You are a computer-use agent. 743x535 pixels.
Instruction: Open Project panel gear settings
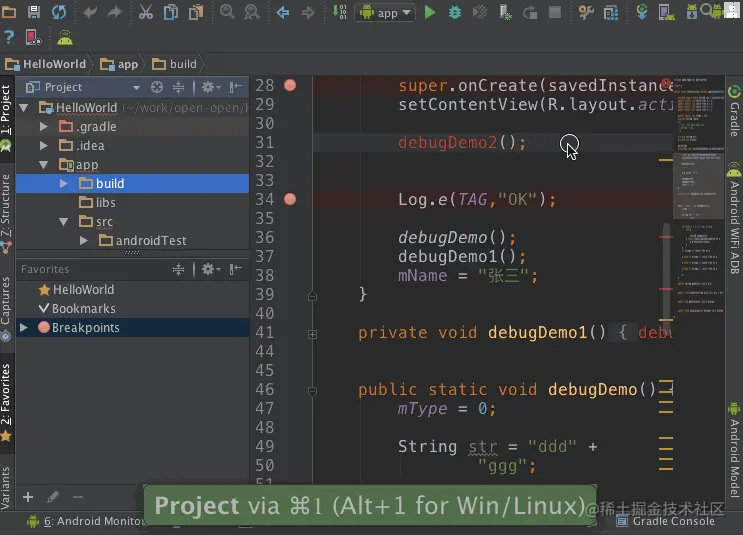[210, 87]
